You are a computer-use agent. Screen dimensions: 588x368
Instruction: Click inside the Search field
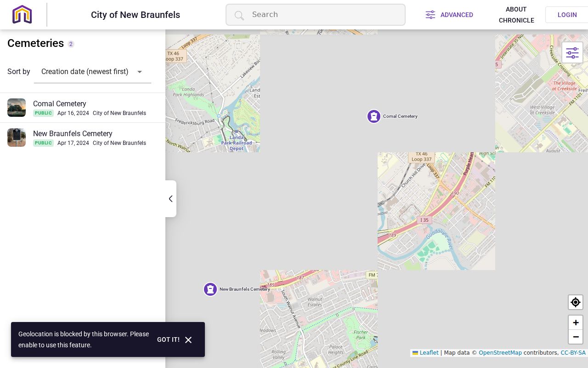tap(316, 15)
